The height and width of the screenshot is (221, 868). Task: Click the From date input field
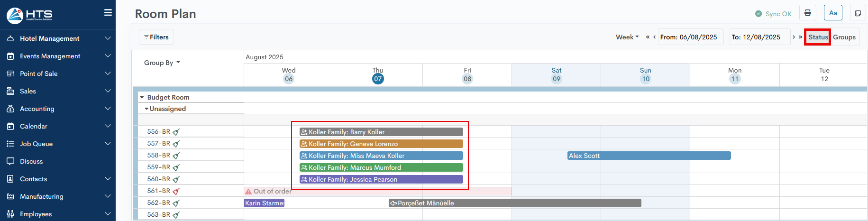[691, 37]
